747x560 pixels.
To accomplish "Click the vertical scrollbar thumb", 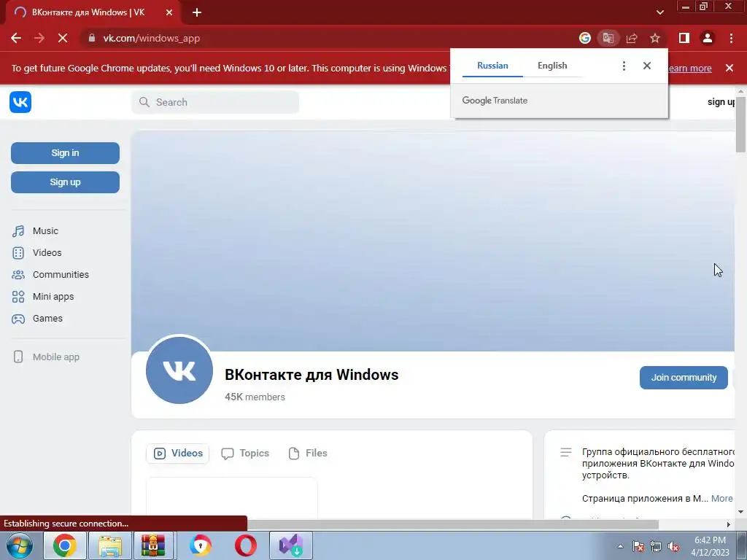I will pos(740,124).
